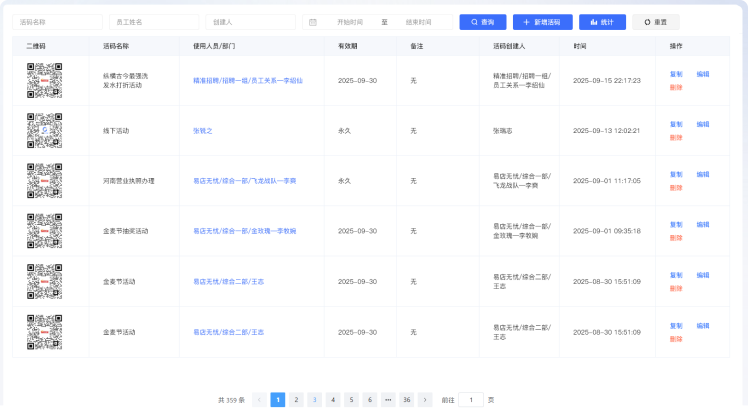Focus the 活码名称 search field
The width and height of the screenshot is (748, 420).
click(x=59, y=21)
